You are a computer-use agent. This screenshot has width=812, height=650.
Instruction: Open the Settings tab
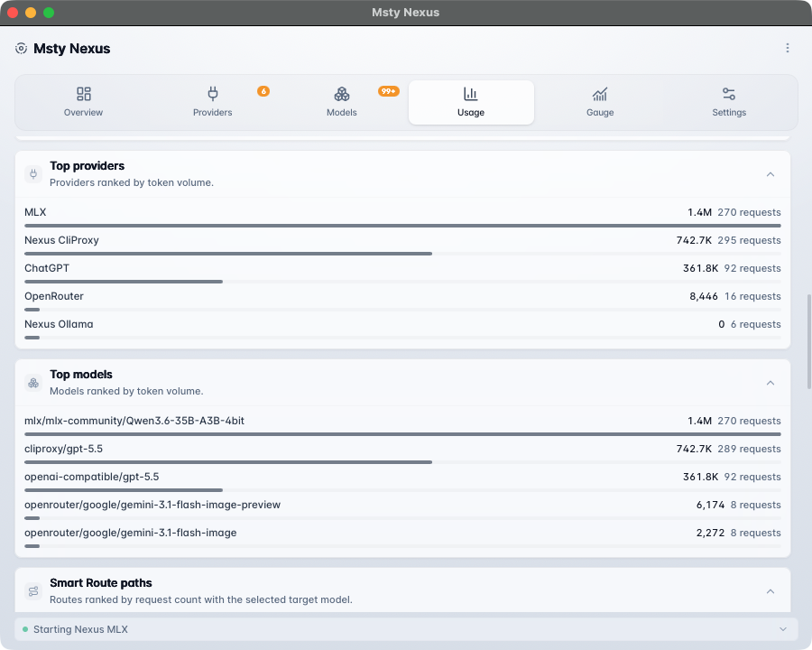(729, 102)
